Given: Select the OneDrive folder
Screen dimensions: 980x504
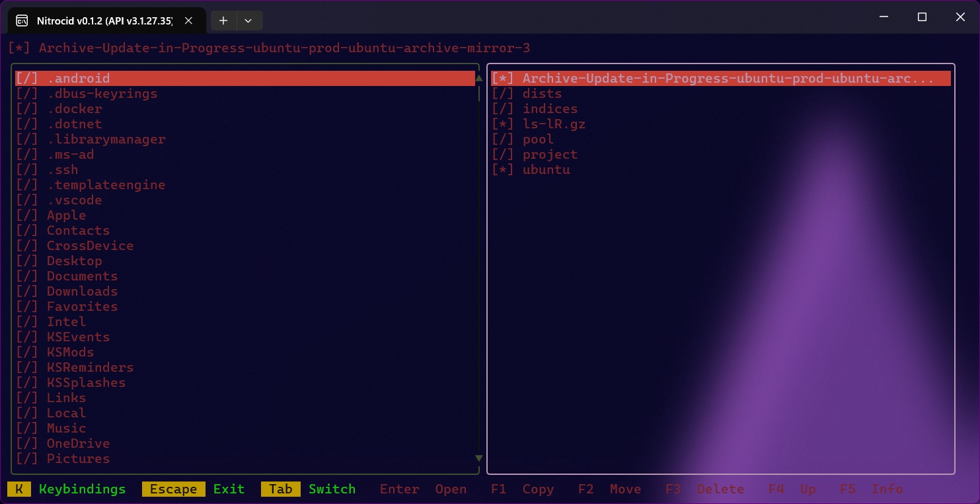Looking at the screenshot, I should click(x=78, y=443).
